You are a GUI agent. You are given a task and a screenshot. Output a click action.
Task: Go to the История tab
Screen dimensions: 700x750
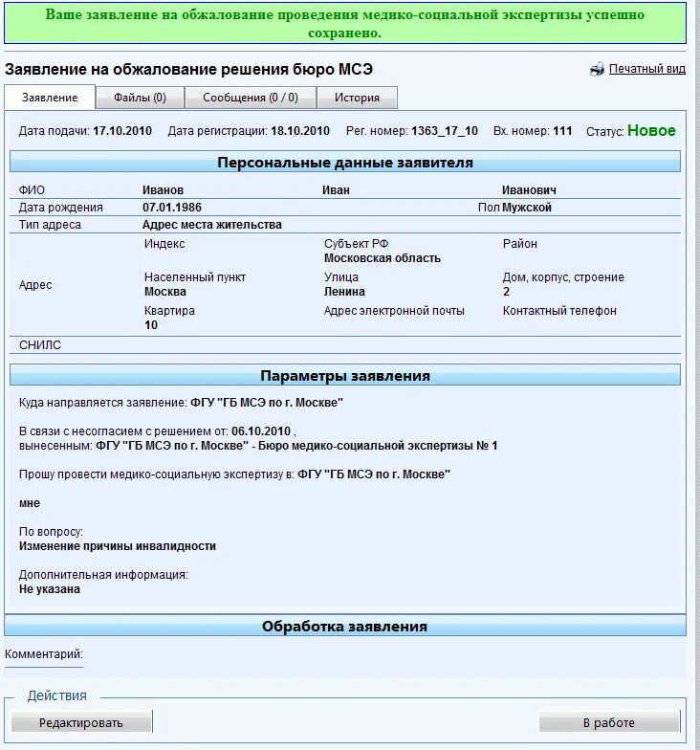coord(357,98)
